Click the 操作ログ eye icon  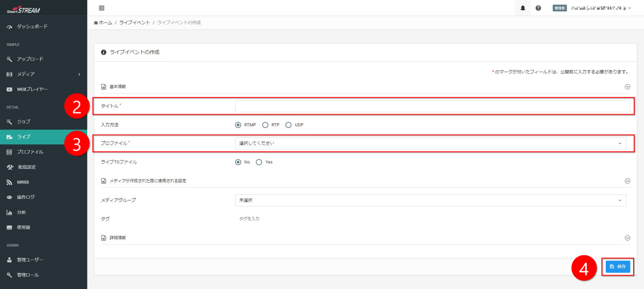coord(10,198)
